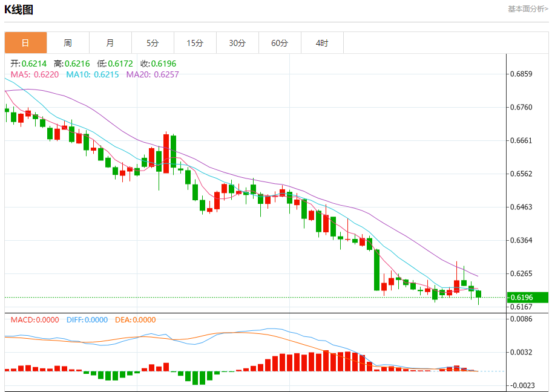This screenshot has height=392, width=552.
Task: Open the 60分 interval tab
Action: (280, 43)
